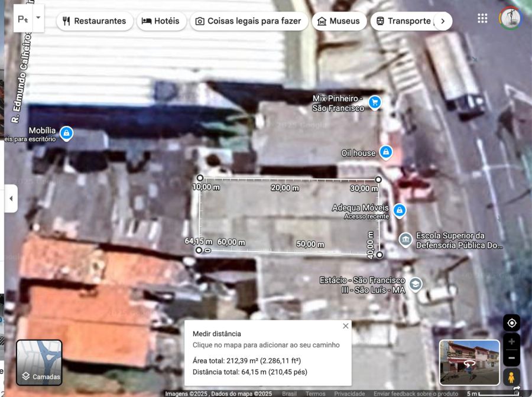532x397 pixels.
Task: Click the Google account profile avatar
Action: click(510, 18)
